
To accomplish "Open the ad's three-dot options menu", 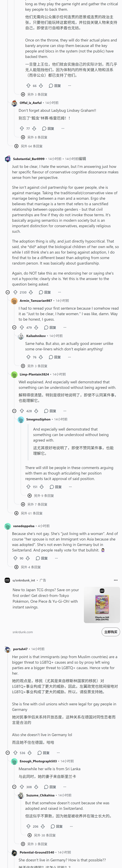I will (x=116, y=580).
